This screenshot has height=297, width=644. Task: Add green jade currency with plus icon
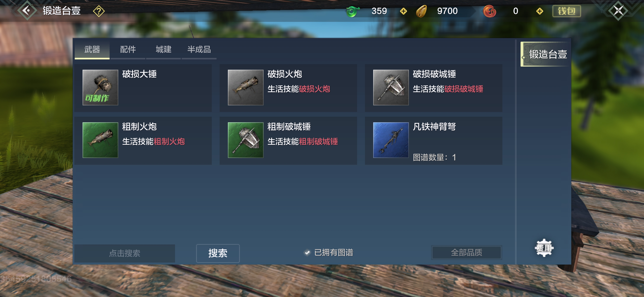403,11
